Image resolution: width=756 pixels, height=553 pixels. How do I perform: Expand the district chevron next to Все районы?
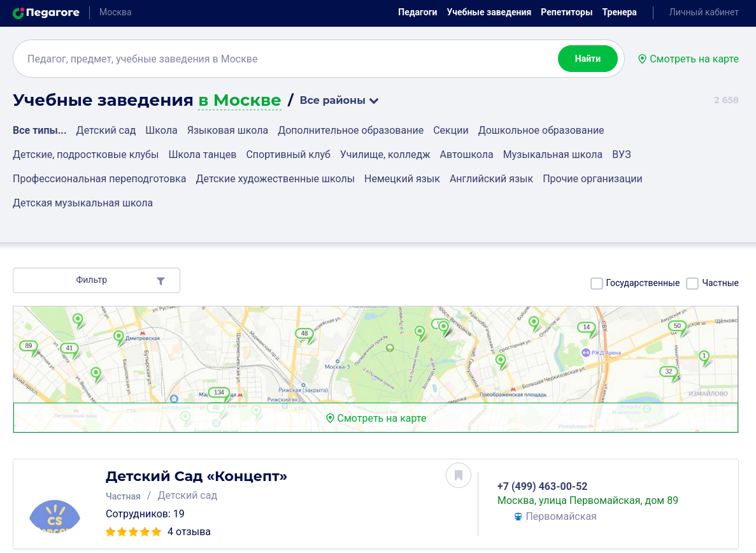pyautogui.click(x=374, y=101)
